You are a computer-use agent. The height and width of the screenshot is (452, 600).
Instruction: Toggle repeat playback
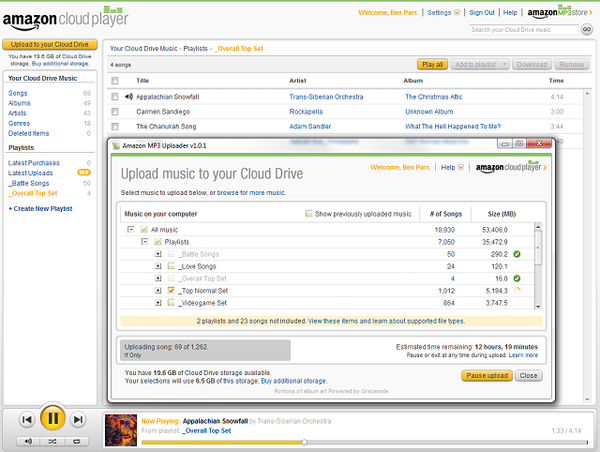pyautogui.click(x=77, y=441)
